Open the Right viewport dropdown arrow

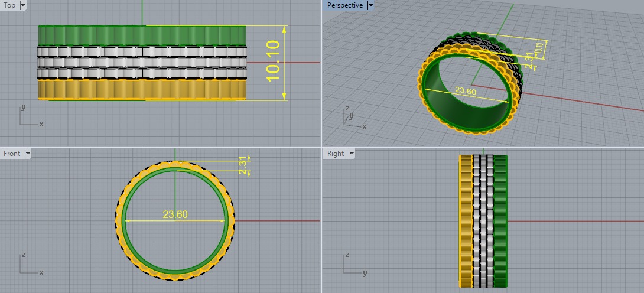click(x=351, y=154)
